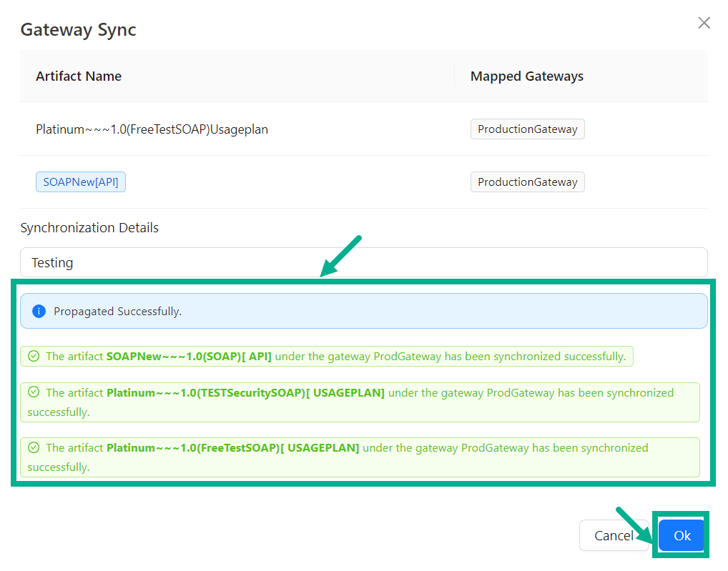Click the Synchronization Details input containing Testing
The width and height of the screenshot is (728, 571).
pos(363,262)
